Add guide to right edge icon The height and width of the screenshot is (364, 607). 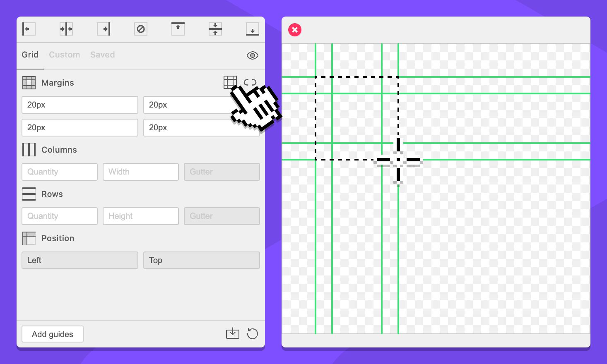click(104, 29)
